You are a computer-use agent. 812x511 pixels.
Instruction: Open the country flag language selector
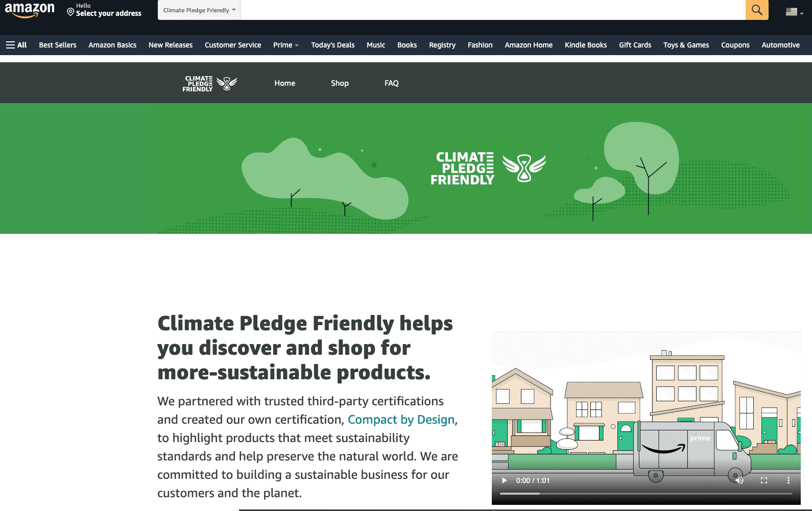click(794, 12)
